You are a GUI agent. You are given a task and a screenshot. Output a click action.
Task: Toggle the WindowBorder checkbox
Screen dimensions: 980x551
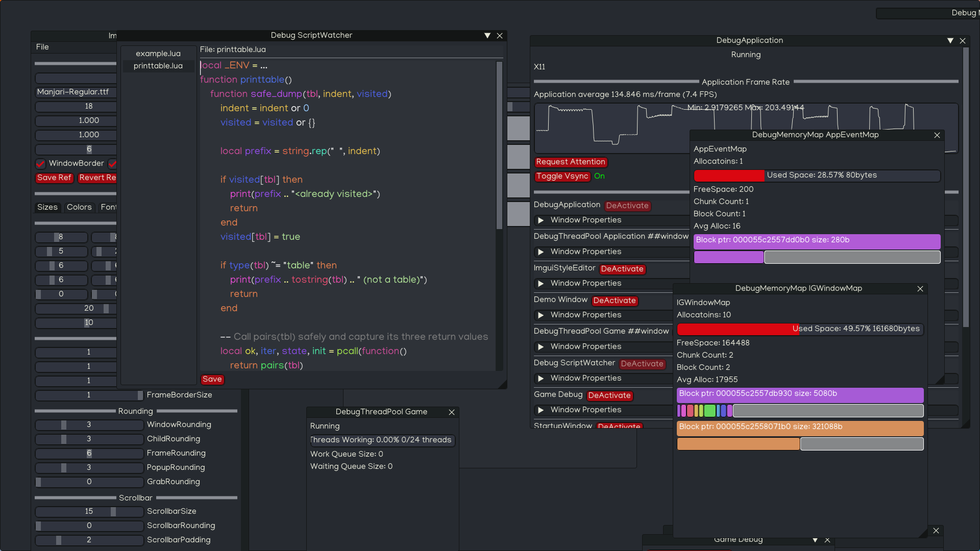(x=40, y=164)
